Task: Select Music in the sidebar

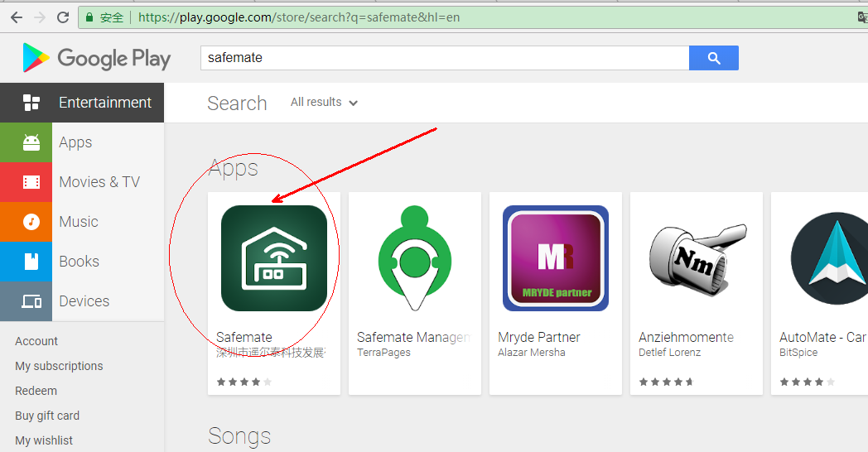Action: click(82, 222)
